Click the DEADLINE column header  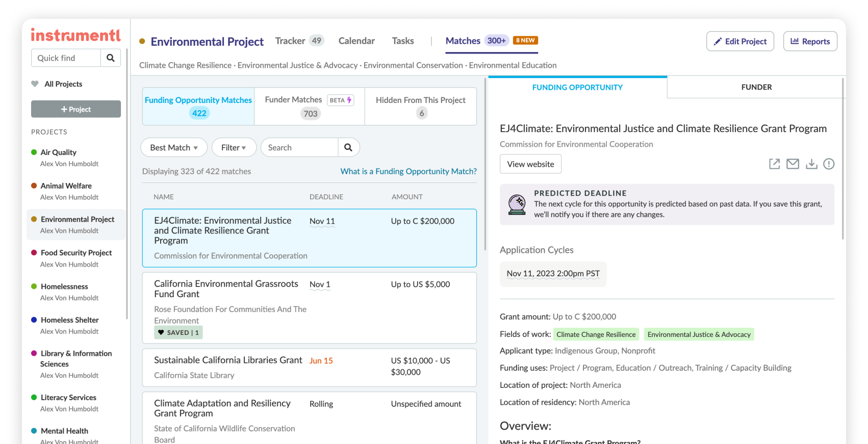(x=326, y=197)
